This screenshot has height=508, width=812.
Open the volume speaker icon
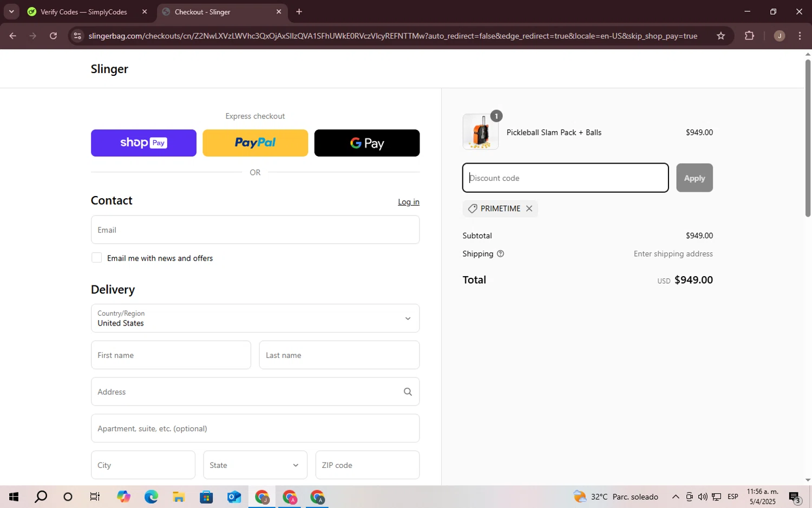pos(703,497)
